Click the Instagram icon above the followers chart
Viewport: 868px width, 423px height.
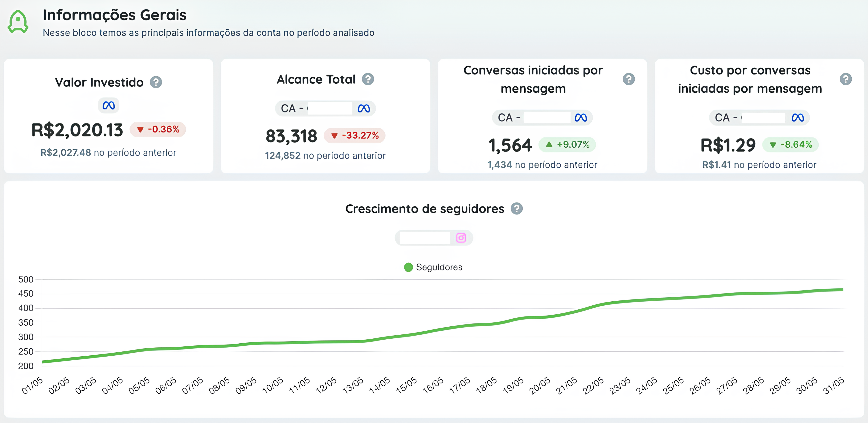461,238
